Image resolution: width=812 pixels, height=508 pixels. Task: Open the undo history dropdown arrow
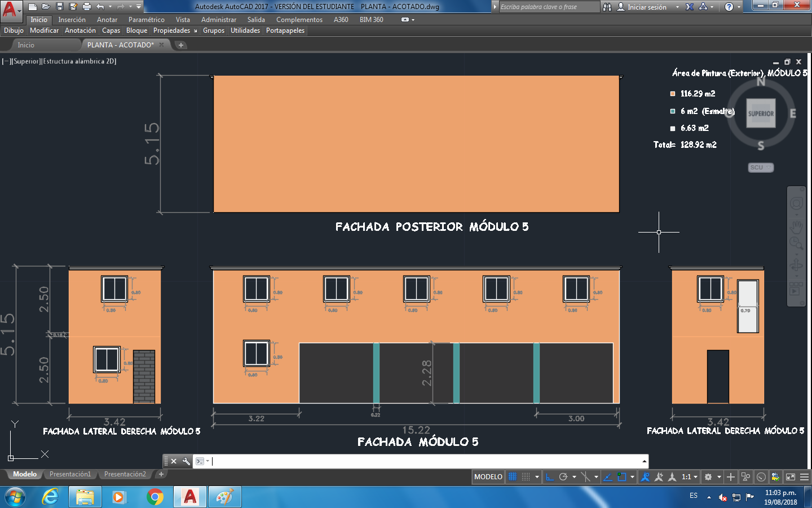coord(110,7)
